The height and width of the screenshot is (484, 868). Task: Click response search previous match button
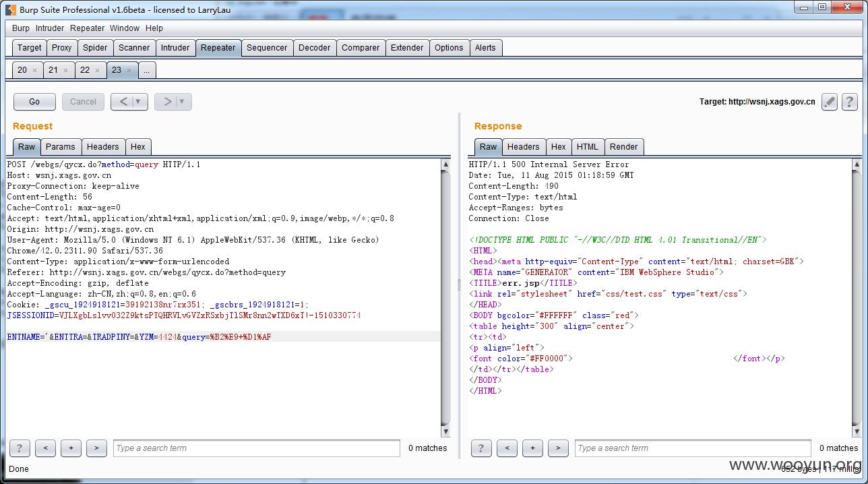[x=507, y=448]
